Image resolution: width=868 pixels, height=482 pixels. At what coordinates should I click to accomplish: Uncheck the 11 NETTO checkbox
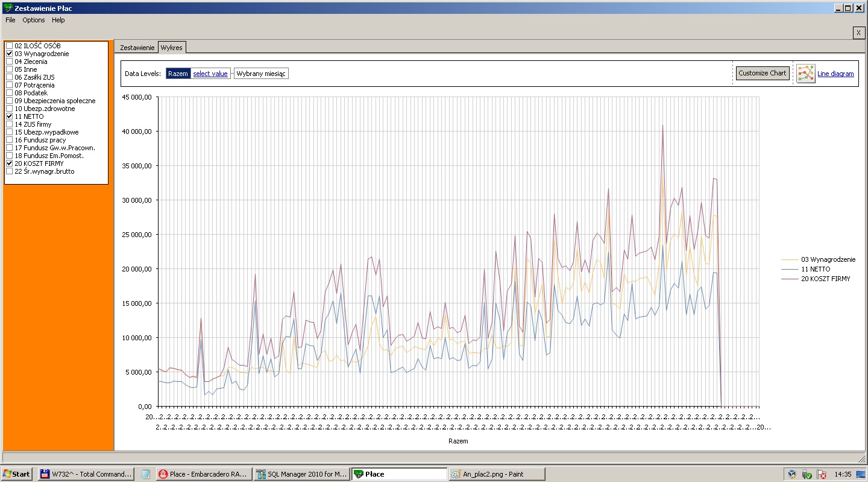pos(10,116)
